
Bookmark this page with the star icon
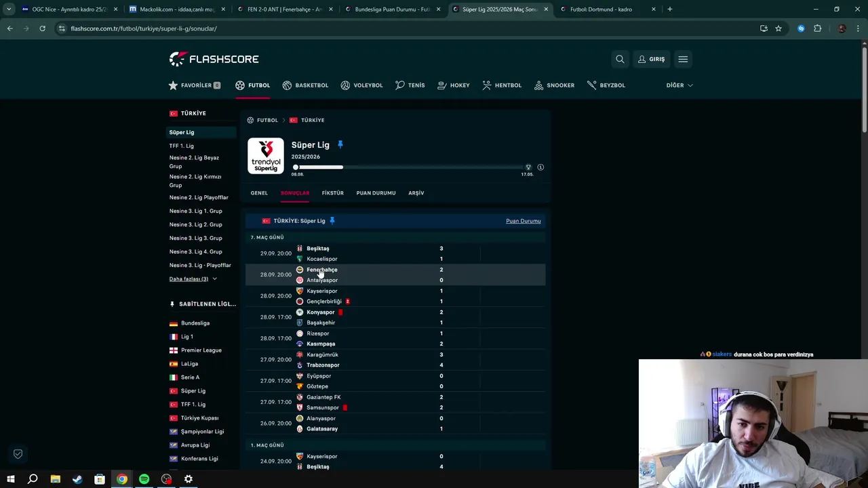pyautogui.click(x=778, y=28)
